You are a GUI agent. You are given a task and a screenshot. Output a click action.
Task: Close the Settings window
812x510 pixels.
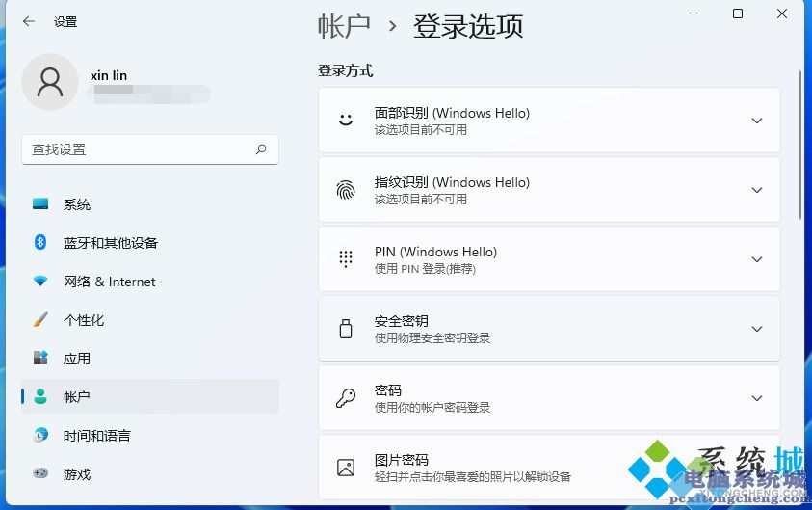tap(782, 13)
